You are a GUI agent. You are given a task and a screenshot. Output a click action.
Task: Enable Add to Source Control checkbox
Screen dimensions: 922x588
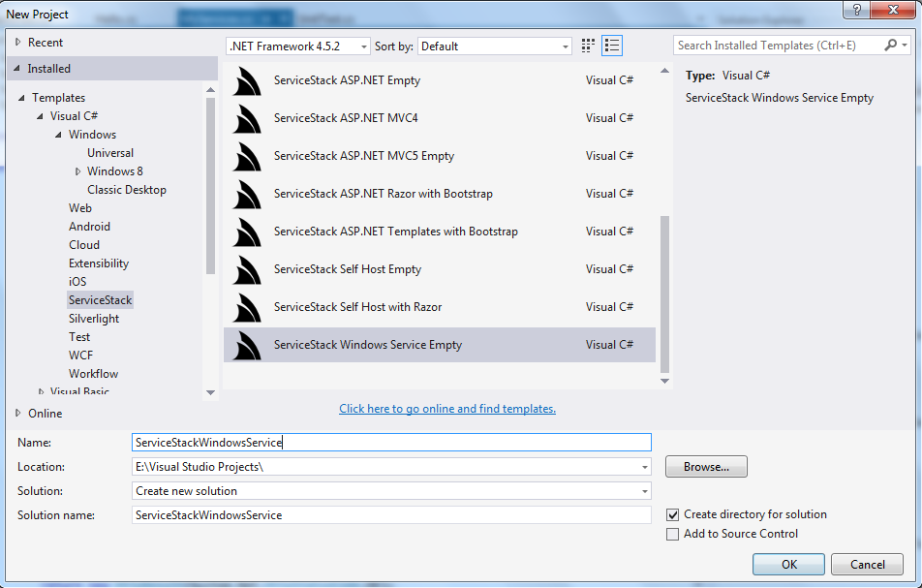[x=673, y=535]
